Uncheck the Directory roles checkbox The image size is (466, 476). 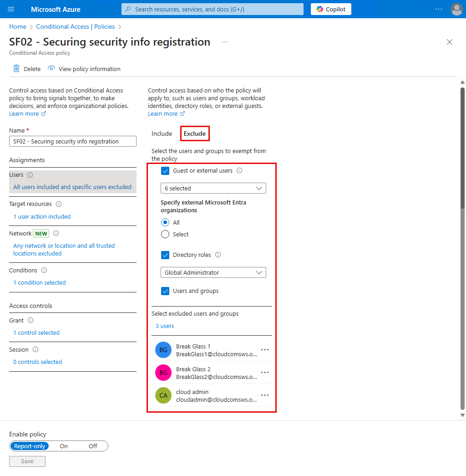[165, 255]
